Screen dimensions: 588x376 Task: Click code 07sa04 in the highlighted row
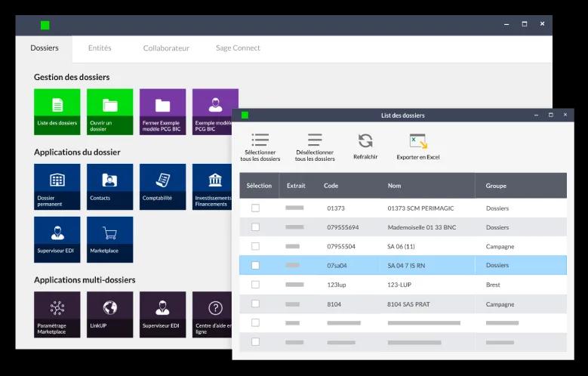[x=337, y=266]
